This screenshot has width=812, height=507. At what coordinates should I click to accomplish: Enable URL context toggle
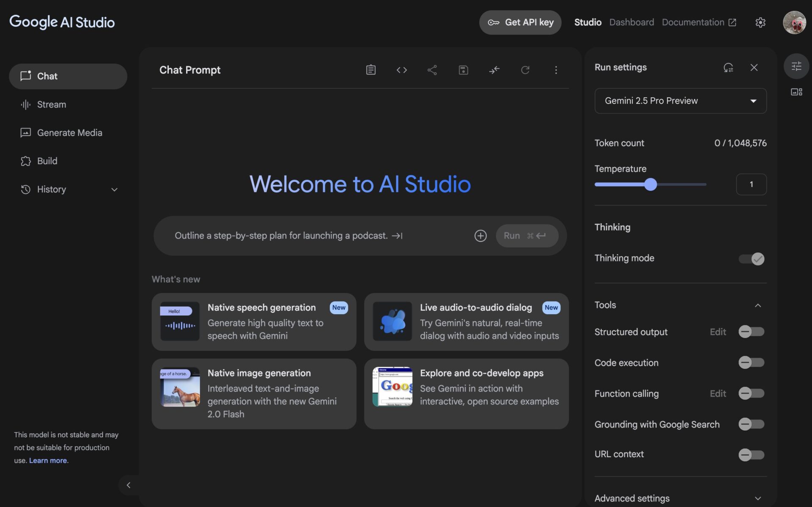(x=752, y=455)
